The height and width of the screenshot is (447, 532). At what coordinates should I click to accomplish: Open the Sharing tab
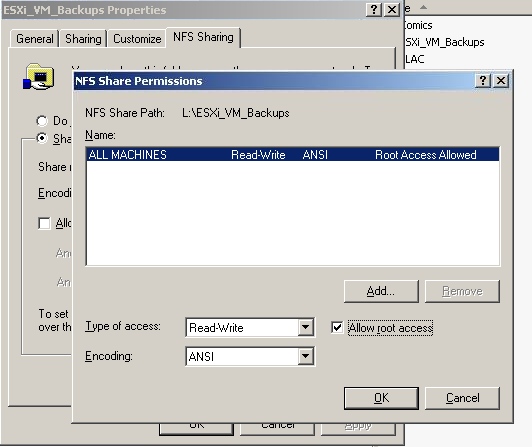83,39
